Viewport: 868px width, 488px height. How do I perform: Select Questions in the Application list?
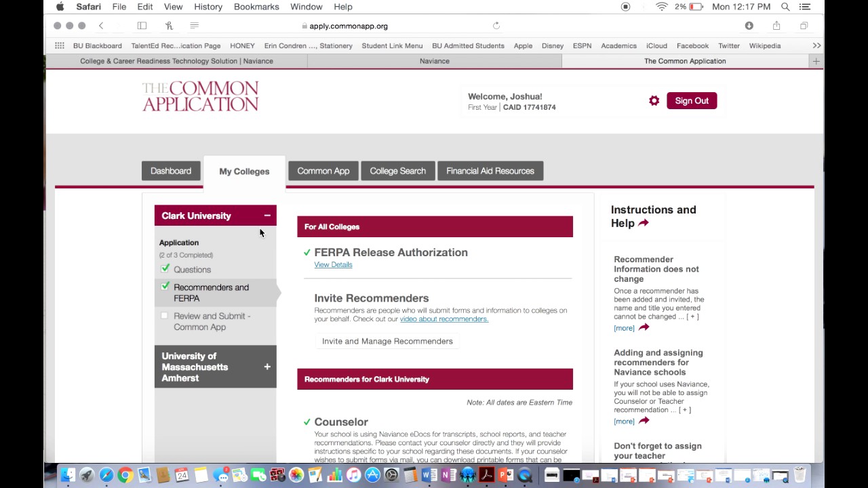click(192, 269)
